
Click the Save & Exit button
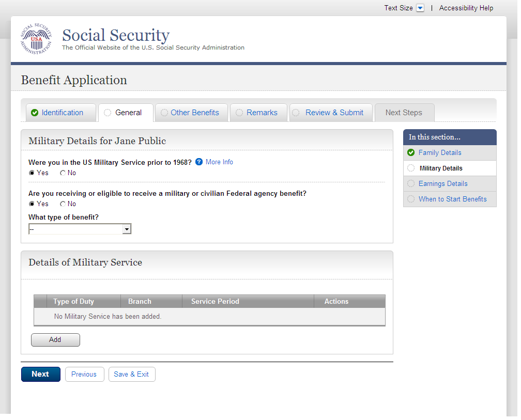pos(131,375)
